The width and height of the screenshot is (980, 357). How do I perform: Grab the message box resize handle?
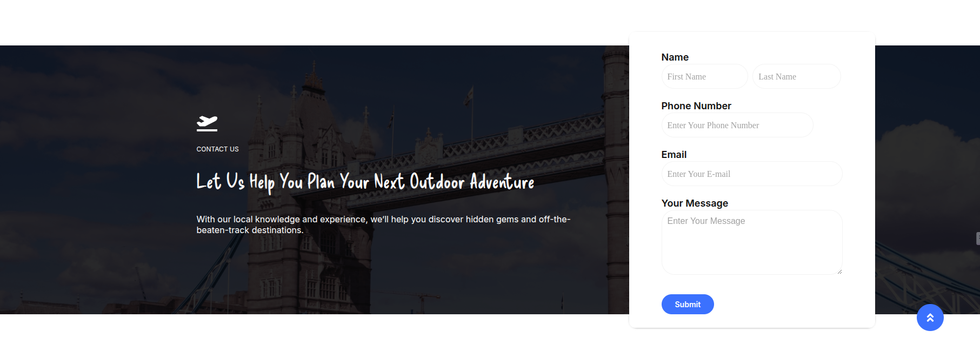pyautogui.click(x=839, y=271)
